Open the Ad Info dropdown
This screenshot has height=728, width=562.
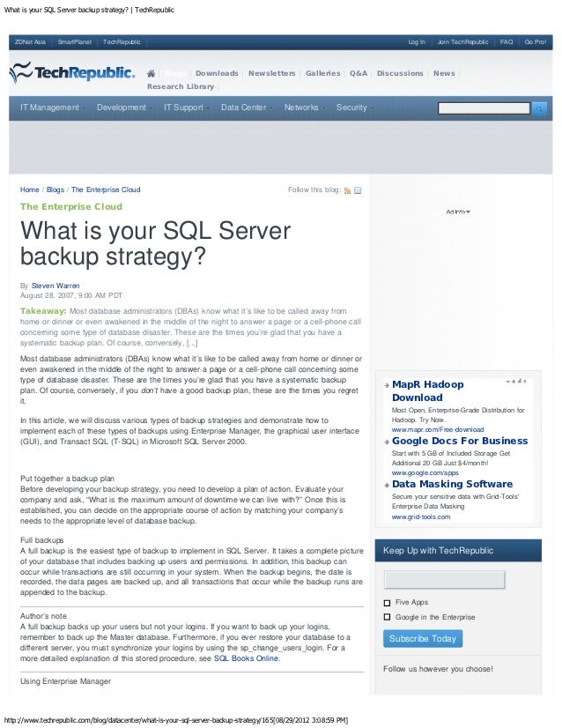[x=458, y=212]
